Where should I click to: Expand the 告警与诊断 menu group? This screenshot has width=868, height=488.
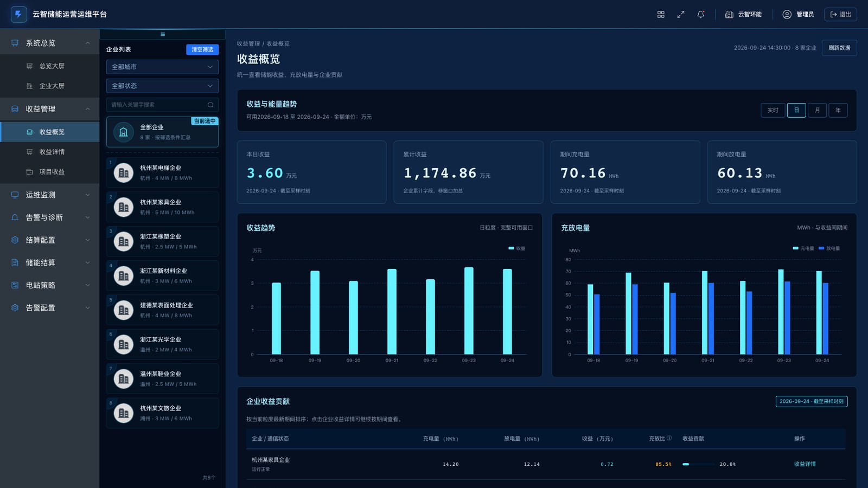[x=50, y=217]
